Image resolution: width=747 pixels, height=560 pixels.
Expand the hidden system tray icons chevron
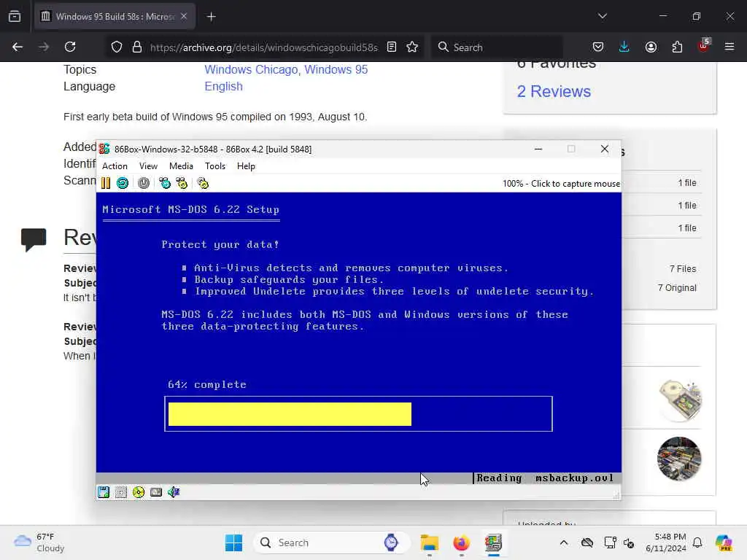coord(564,542)
